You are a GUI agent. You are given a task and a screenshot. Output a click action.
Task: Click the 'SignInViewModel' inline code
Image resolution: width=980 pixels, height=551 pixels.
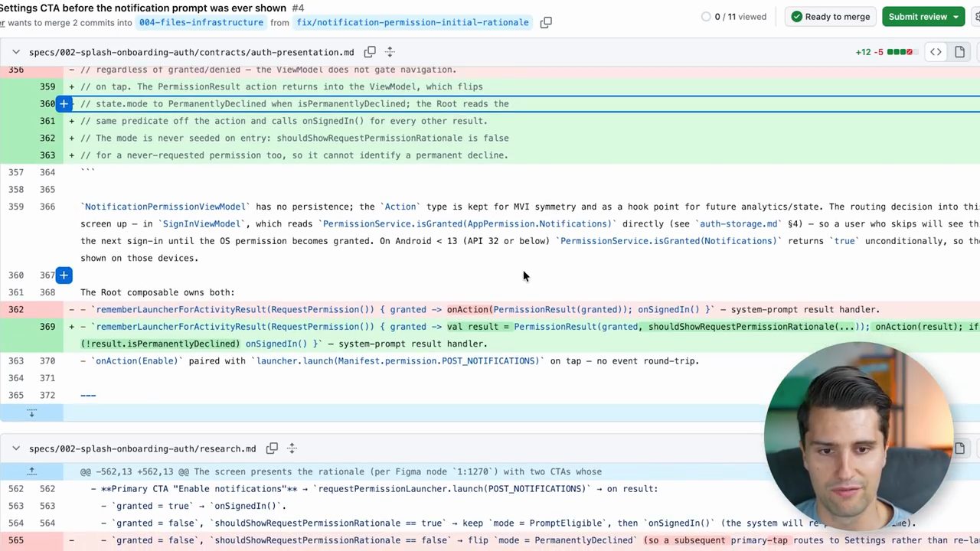click(201, 223)
